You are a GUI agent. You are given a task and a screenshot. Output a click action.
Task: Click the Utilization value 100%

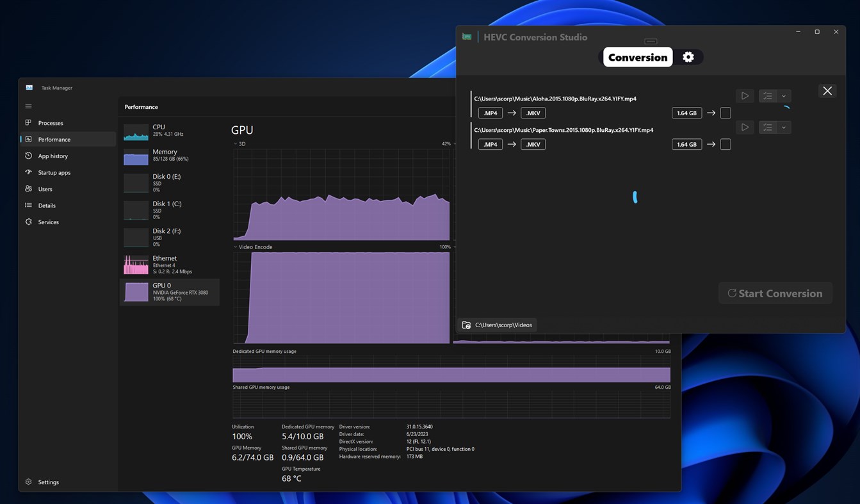click(x=242, y=437)
